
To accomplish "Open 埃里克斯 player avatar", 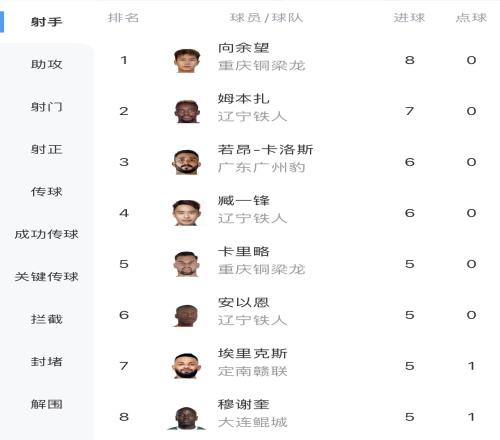I will [x=187, y=366].
